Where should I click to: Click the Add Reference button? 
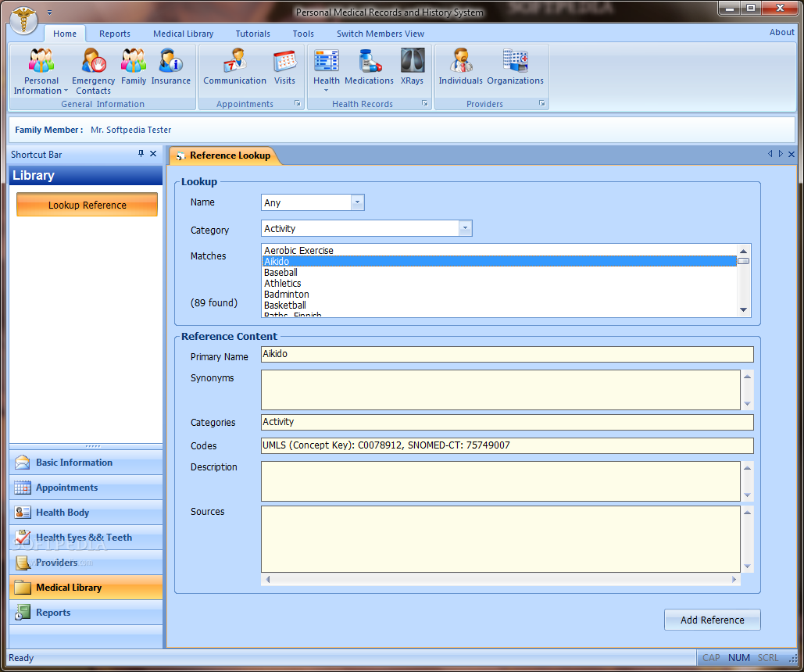(x=712, y=620)
